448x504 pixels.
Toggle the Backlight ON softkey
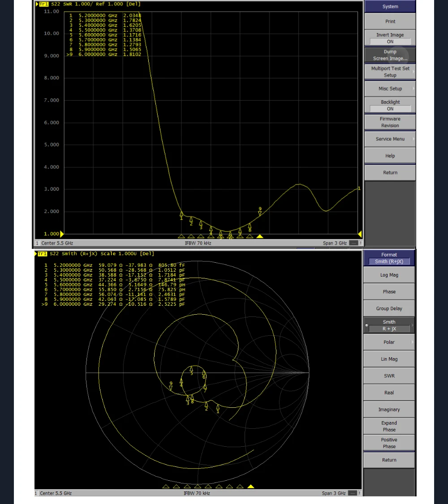[x=390, y=106]
